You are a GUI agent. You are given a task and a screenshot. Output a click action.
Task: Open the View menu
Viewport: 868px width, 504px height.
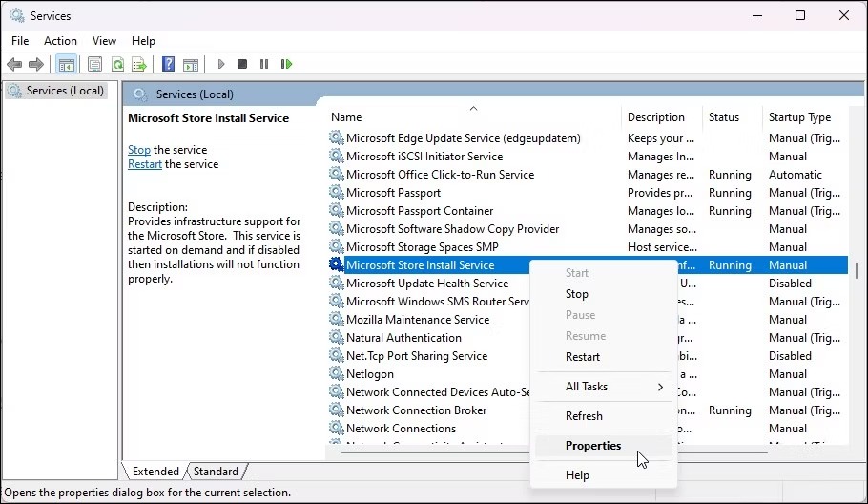(x=104, y=41)
